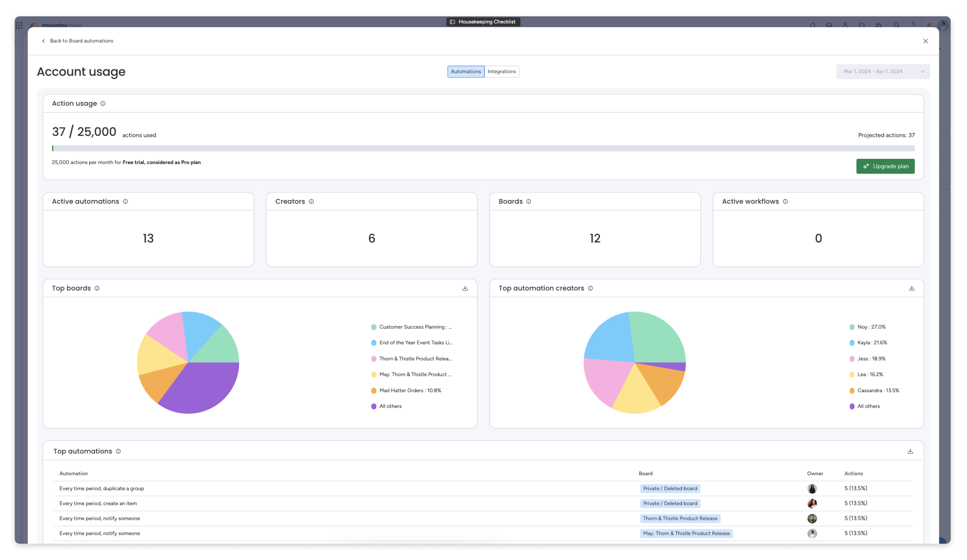Export the Top automation creators chart
Viewport: 967px width, 560px height.
coord(911,288)
